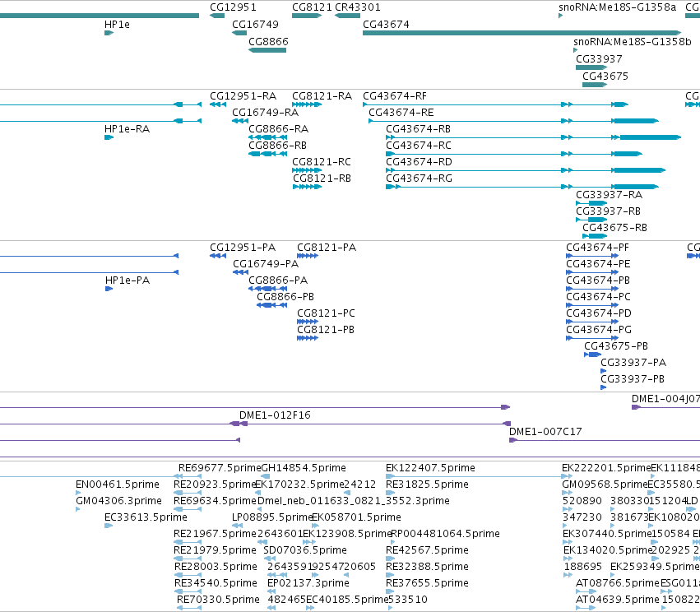Click transcript CG43674-RE
This screenshot has height=612, width=700.
tap(514, 121)
